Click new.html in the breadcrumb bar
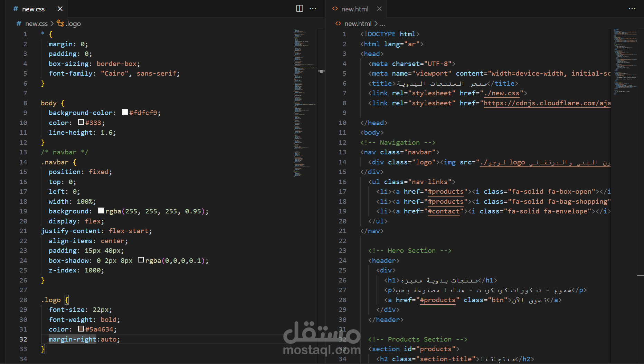Image resolution: width=644 pixels, height=364 pixels. [358, 23]
